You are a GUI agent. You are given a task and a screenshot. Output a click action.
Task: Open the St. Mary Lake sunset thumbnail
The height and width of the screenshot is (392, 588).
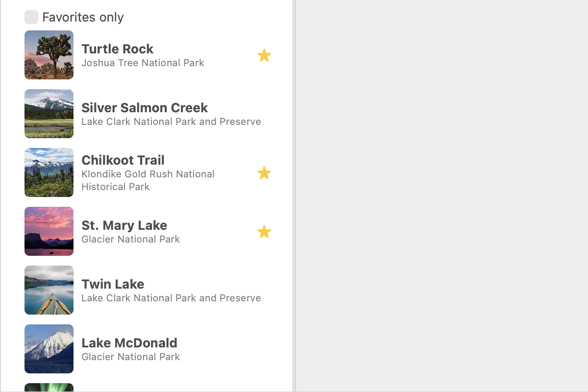click(x=49, y=231)
